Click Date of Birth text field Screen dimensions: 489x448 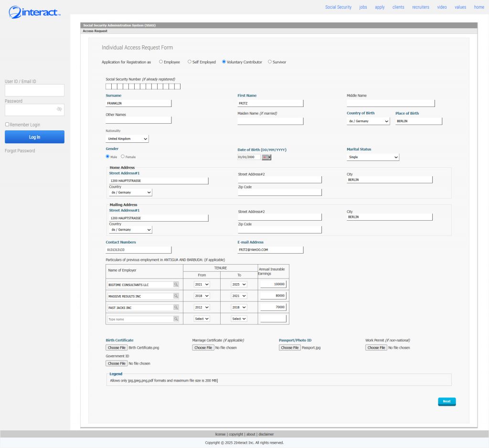tap(249, 157)
